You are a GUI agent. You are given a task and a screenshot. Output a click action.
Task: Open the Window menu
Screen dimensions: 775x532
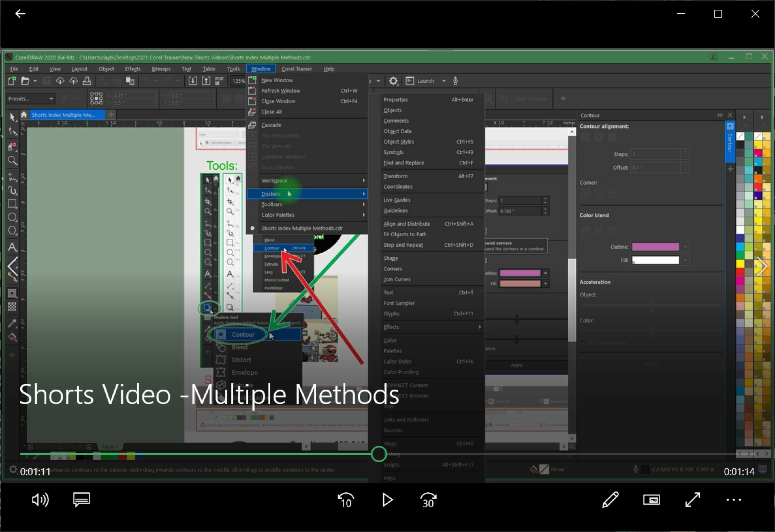click(x=261, y=69)
